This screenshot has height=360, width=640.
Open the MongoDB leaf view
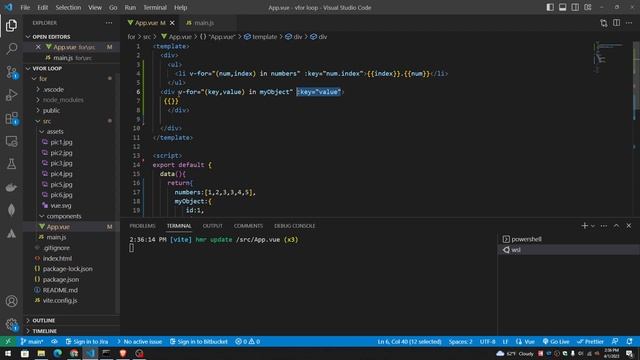(x=11, y=210)
